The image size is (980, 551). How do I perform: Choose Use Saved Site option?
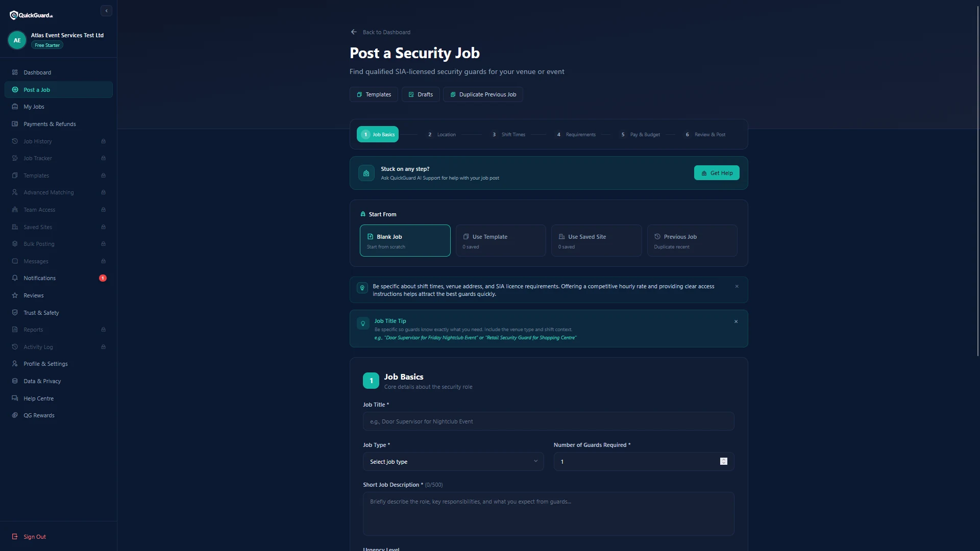pos(596,240)
